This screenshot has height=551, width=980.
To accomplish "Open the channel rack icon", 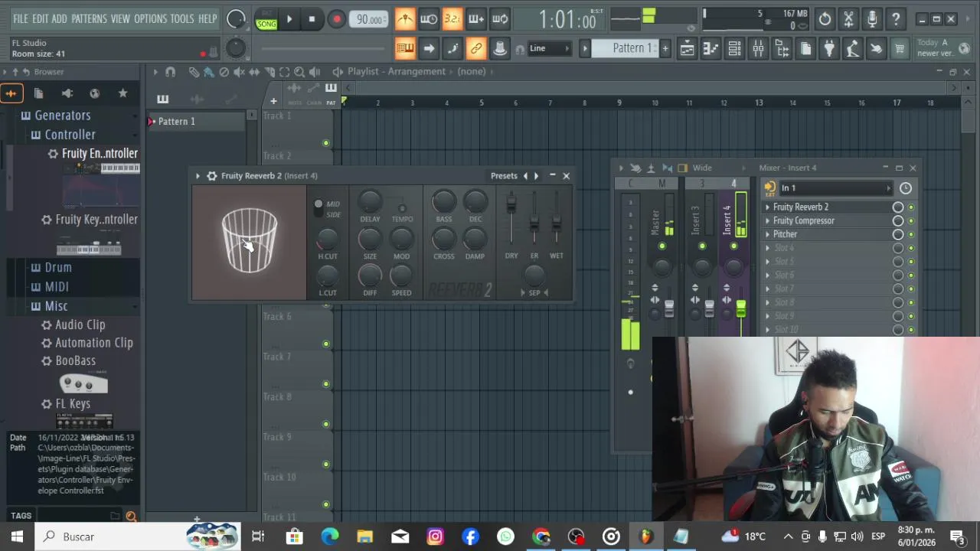I will click(x=734, y=50).
